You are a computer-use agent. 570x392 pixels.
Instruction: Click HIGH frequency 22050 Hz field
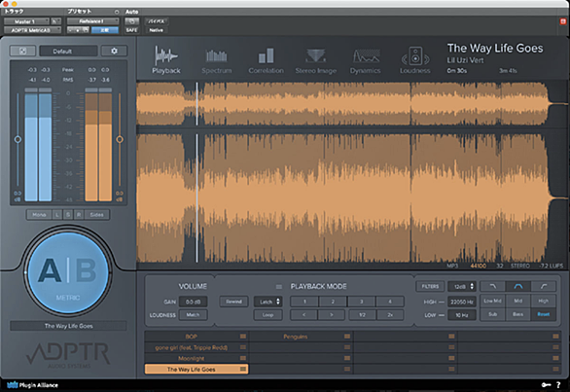click(462, 302)
